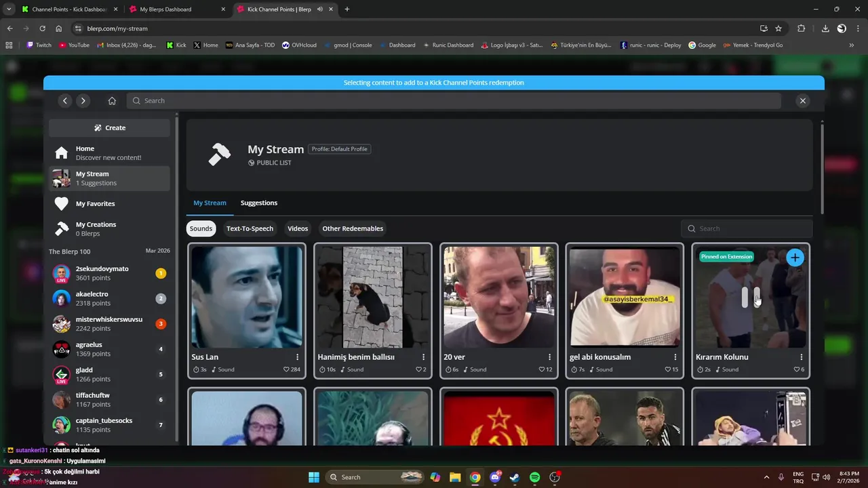The image size is (868, 488).
Task: Open File Explorer from the taskbar
Action: [x=455, y=477]
